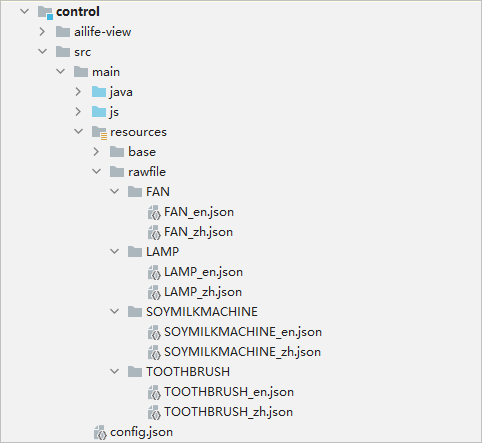The image size is (482, 443).
Task: Click the blue js folder icon
Action: click(99, 112)
